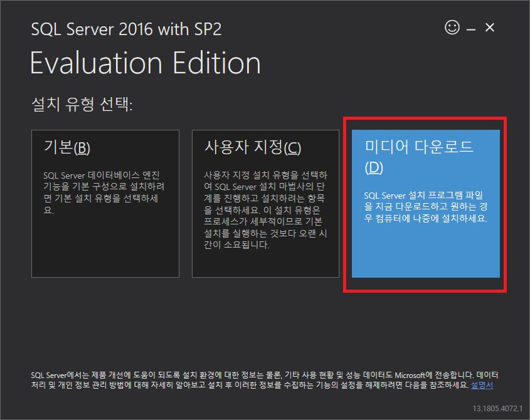Click the smiley feedback icon
Screen dimensions: 530x420
[452, 28]
